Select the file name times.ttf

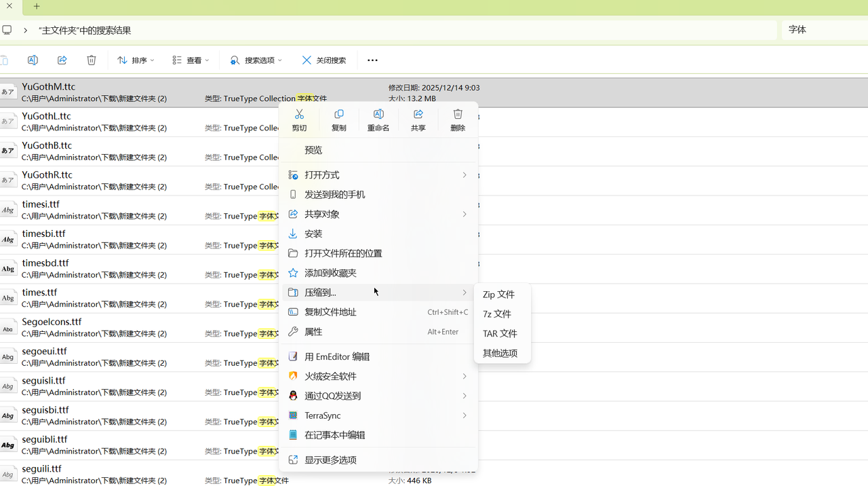click(39, 293)
